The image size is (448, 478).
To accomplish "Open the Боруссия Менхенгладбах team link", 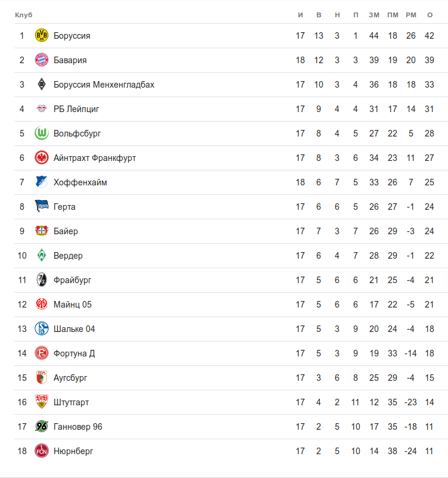I will tap(104, 85).
